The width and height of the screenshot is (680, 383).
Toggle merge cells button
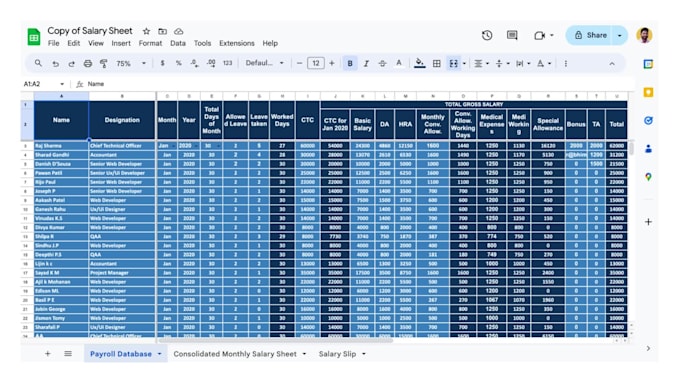(x=453, y=63)
